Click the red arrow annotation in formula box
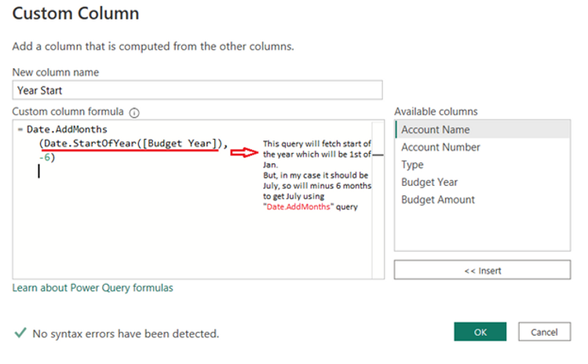The image size is (588, 364). tap(243, 152)
